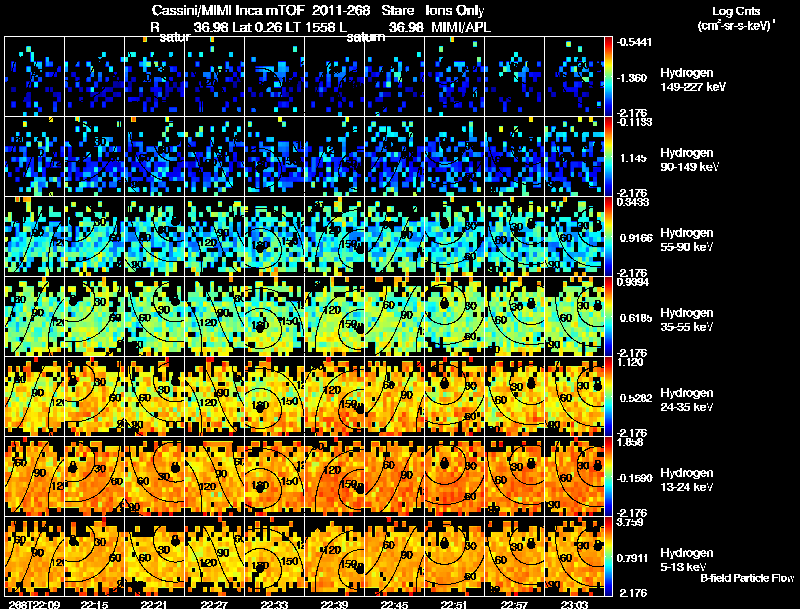The height and width of the screenshot is (609, 800).
Task: Click the 22:39 time label
Action: pos(334,605)
